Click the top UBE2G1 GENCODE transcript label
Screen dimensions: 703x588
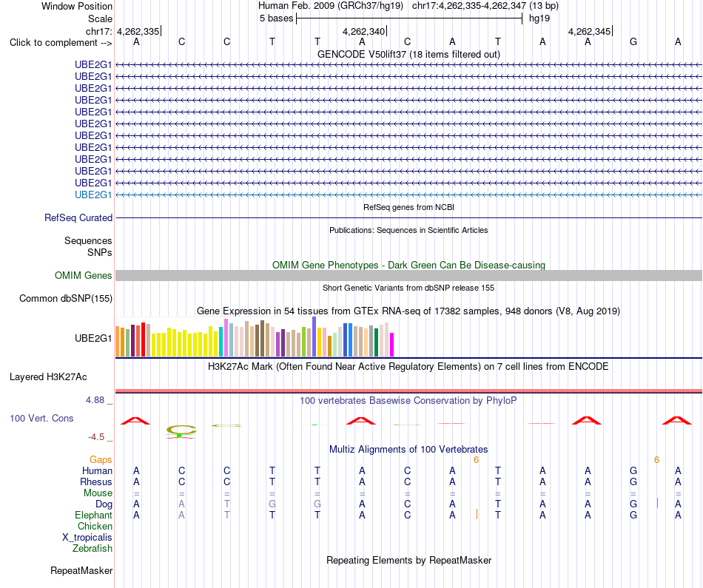coord(93,64)
